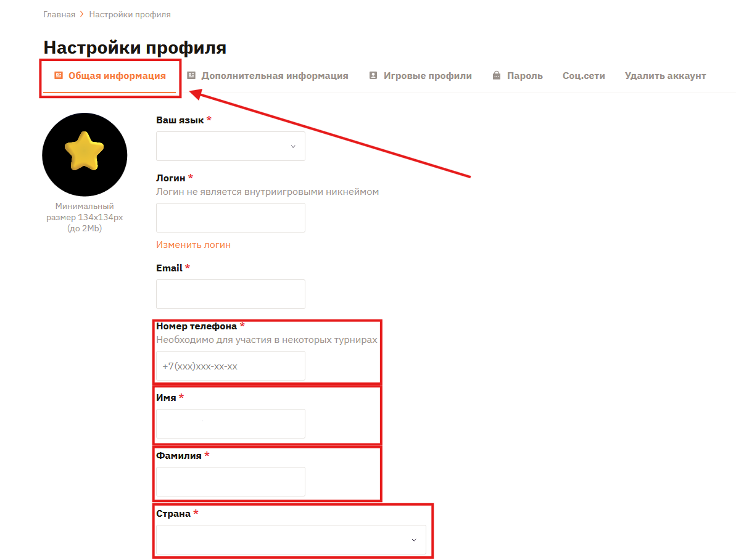Open the Ваш язык dropdown

point(231,146)
